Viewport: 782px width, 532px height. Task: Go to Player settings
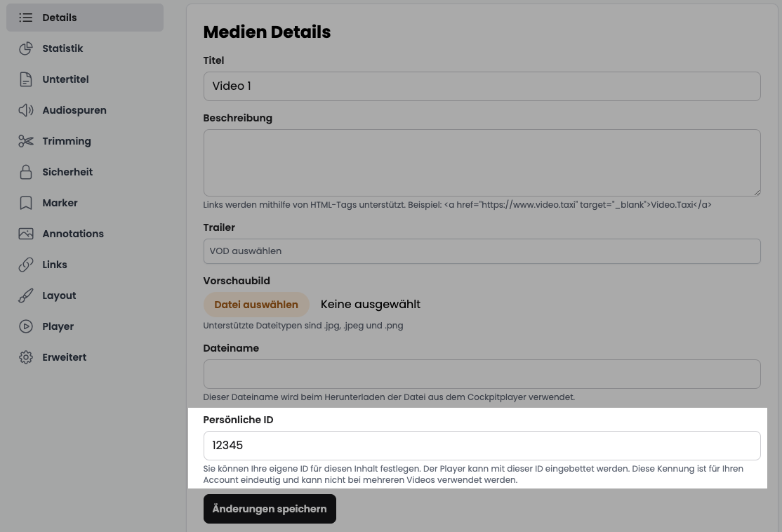pos(85,326)
